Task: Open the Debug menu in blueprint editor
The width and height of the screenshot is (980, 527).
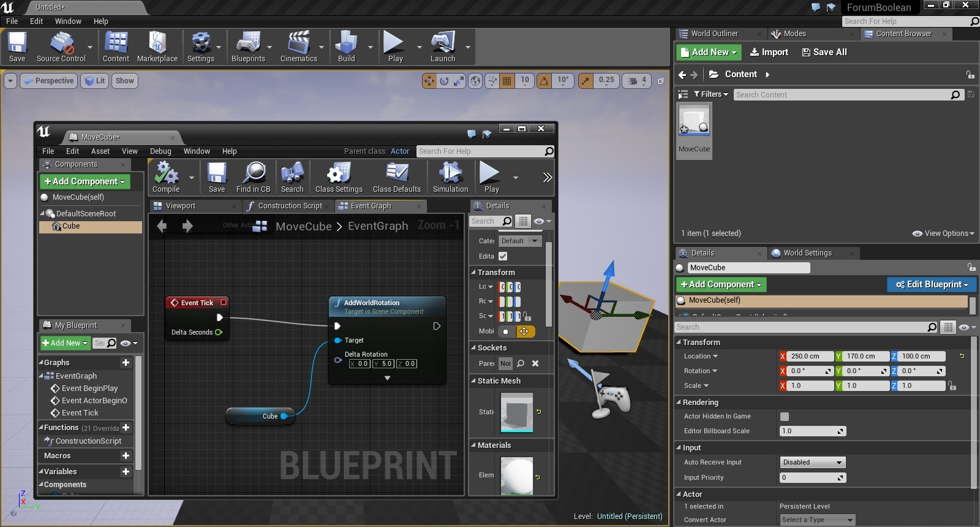Action: 160,151
